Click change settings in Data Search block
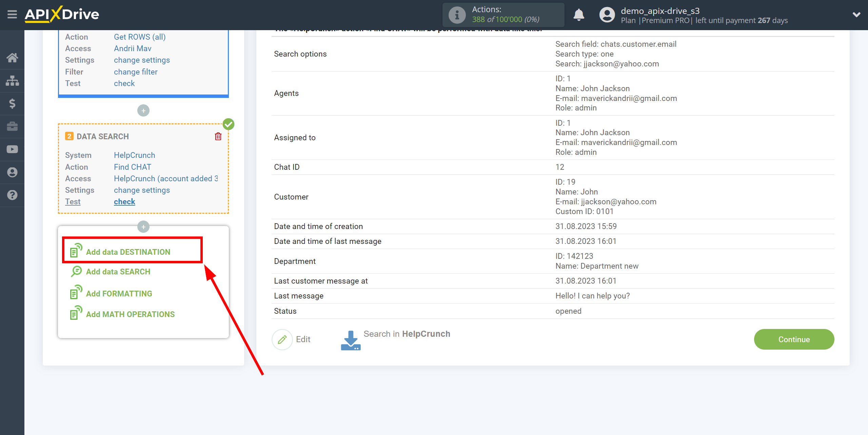 pyautogui.click(x=142, y=190)
